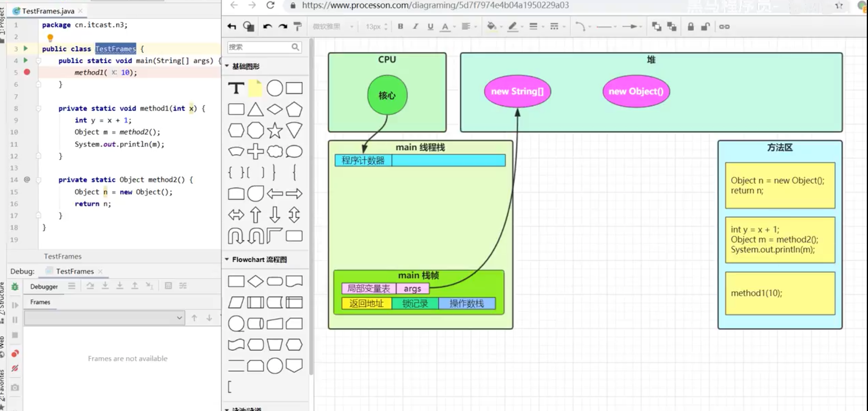868x411 pixels.
Task: Toggle the breakpoint on line 5
Action: coord(27,72)
